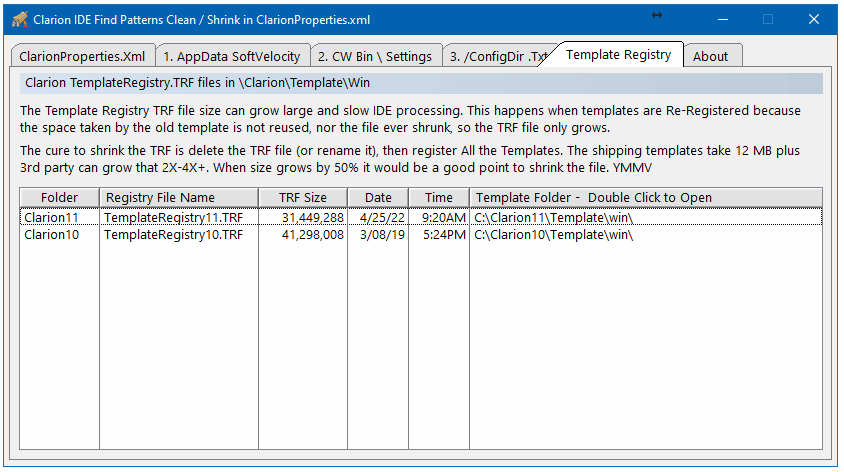844x472 pixels.
Task: Click the Date column header
Action: coord(378,197)
